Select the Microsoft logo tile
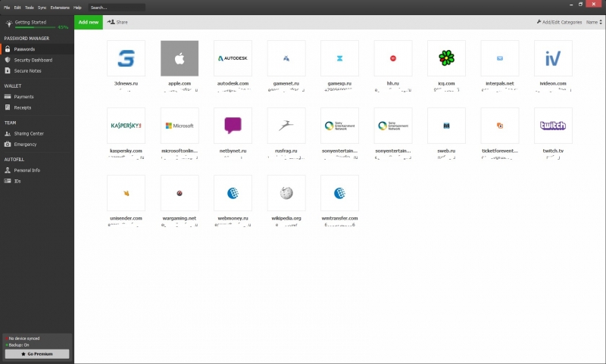 coord(180,126)
